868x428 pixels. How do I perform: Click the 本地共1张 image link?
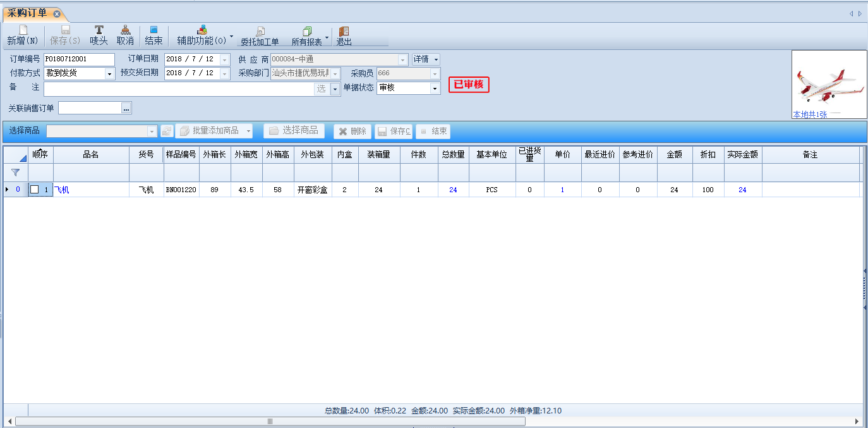tap(810, 115)
